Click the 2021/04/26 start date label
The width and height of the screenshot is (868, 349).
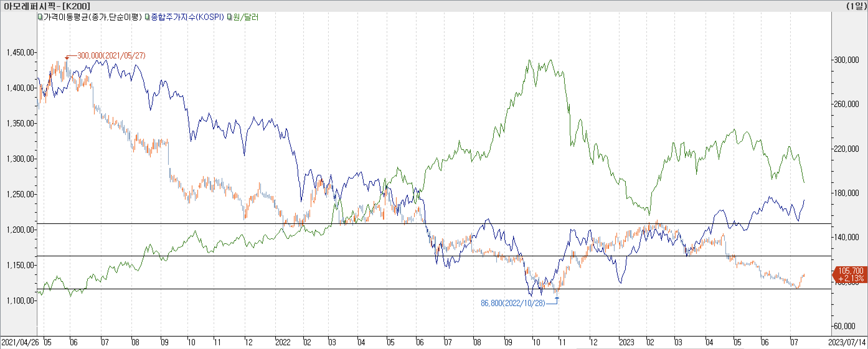pyautogui.click(x=20, y=342)
